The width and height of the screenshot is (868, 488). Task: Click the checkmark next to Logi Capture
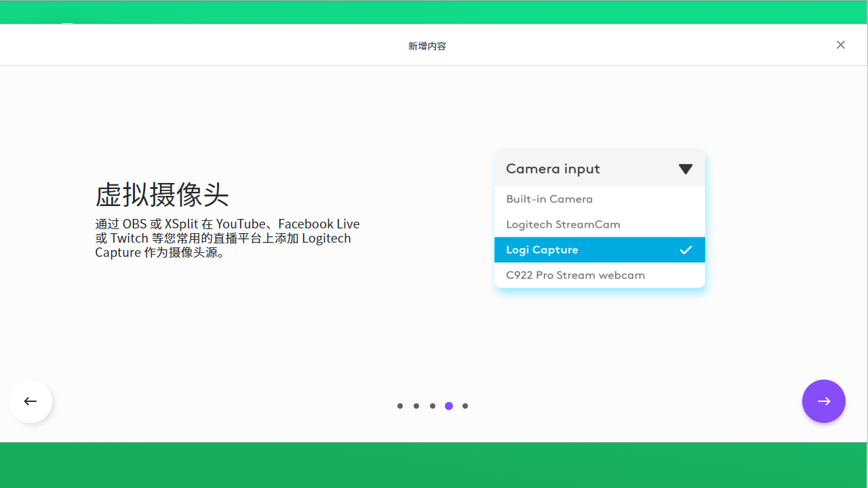coord(686,249)
